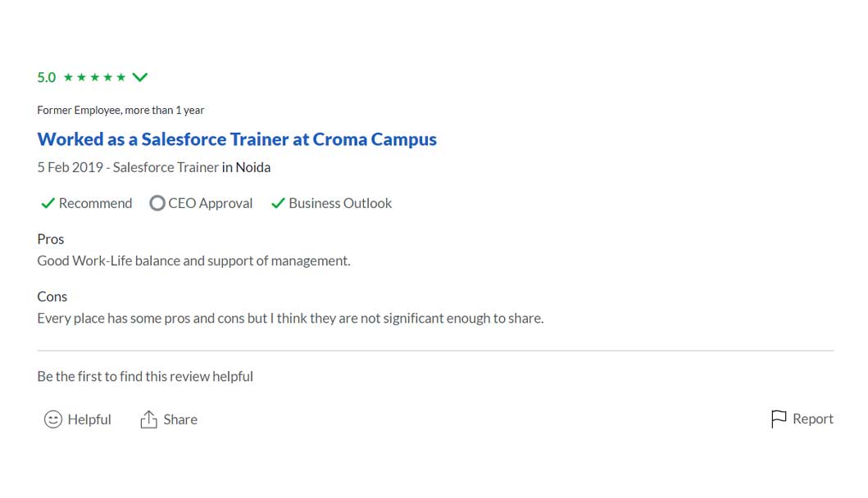This screenshot has height=498, width=868.
Task: Click the checkmark beside Business Outlook
Action: pos(278,203)
